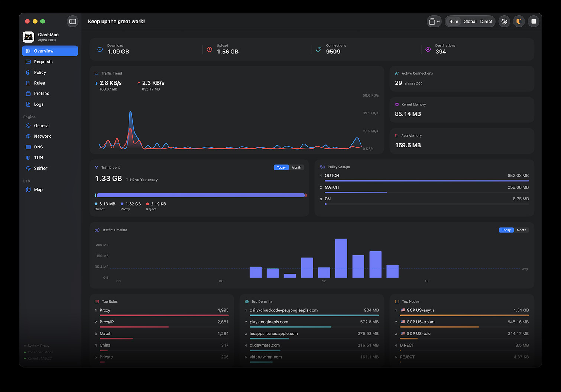Viewport: 561px width, 392px height.
Task: Open the Profiles page
Action: point(50,94)
